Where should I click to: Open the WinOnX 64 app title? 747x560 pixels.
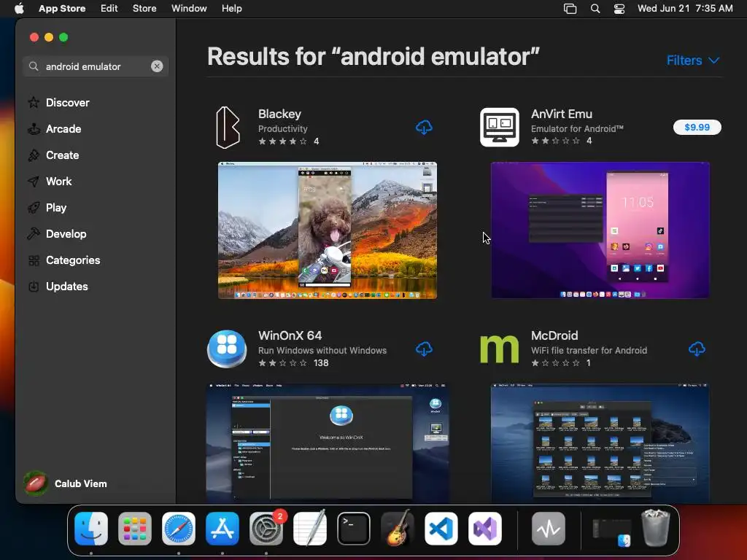click(x=290, y=335)
